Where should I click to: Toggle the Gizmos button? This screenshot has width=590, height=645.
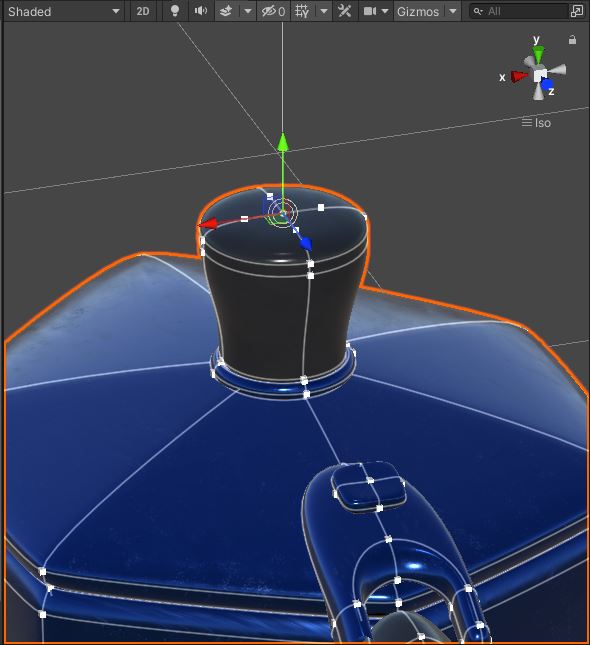click(x=418, y=11)
